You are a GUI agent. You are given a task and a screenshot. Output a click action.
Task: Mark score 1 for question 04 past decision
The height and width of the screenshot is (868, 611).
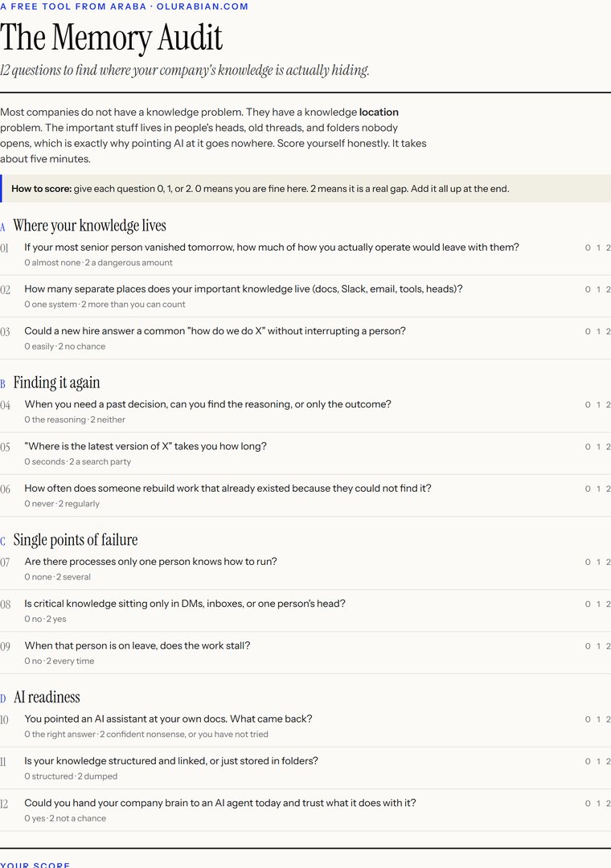598,404
